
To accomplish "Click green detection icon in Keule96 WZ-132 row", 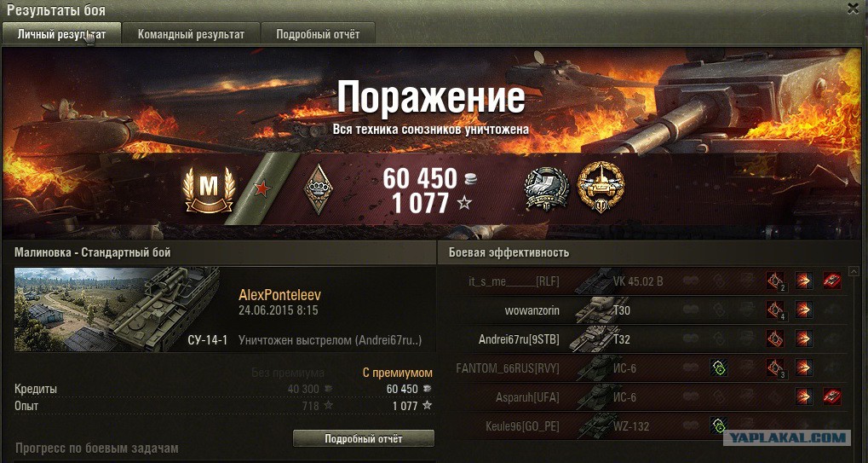I will [719, 425].
